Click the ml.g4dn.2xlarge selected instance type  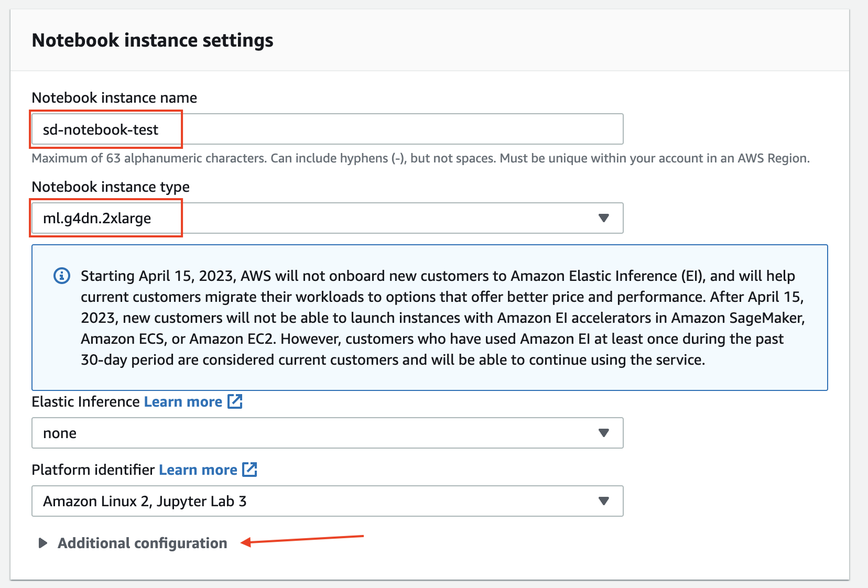(x=97, y=218)
